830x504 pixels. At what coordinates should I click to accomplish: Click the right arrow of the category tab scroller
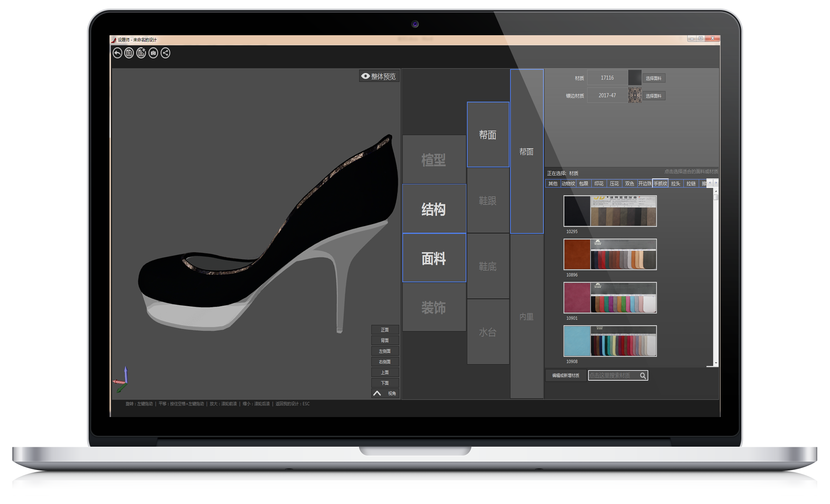716,183
